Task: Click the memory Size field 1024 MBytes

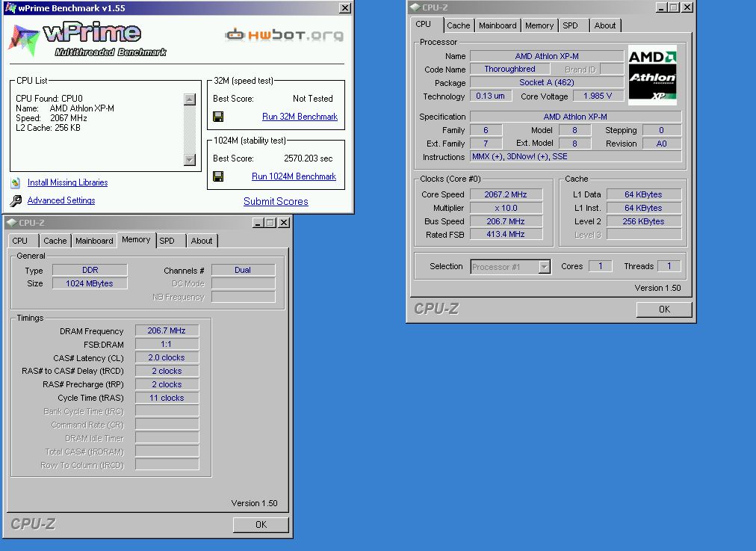Action: (x=90, y=283)
